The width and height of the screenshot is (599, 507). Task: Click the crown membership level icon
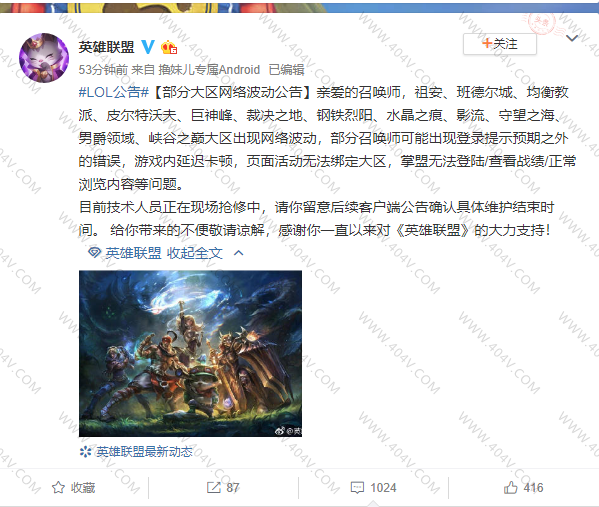coord(169,47)
